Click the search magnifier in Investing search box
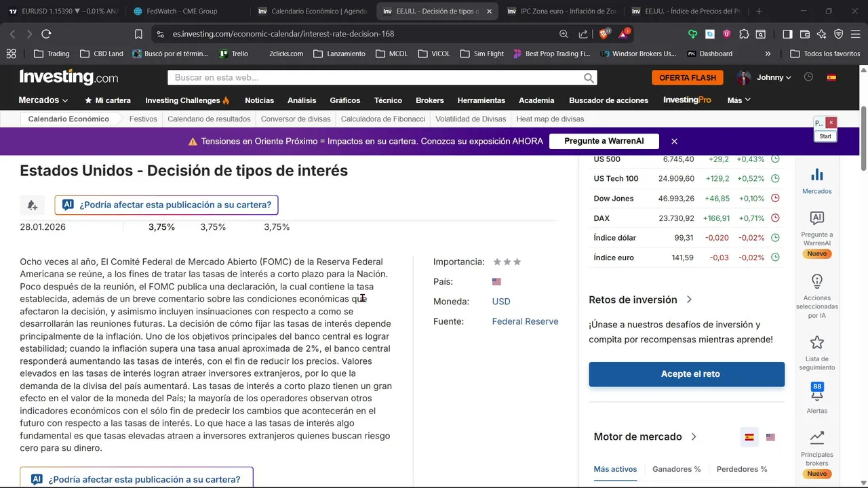 589,78
